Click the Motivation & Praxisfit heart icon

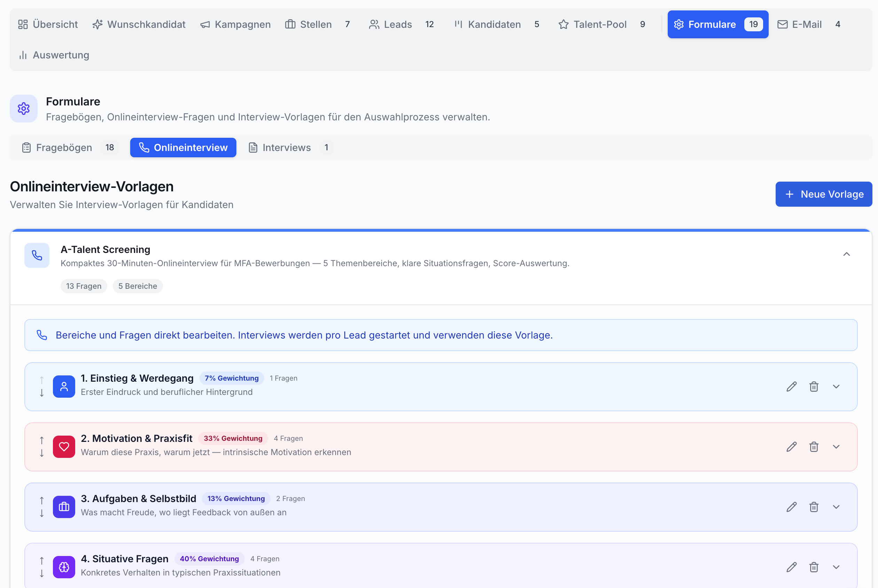point(64,447)
